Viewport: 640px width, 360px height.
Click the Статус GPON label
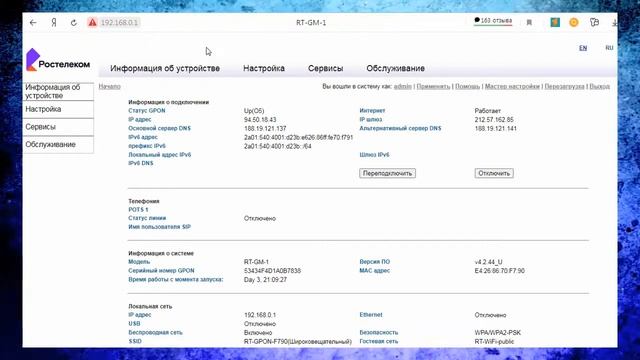click(x=147, y=111)
